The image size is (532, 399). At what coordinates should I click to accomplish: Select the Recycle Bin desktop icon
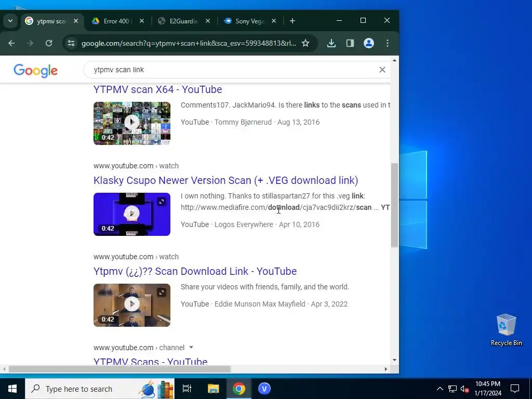[x=506, y=330]
